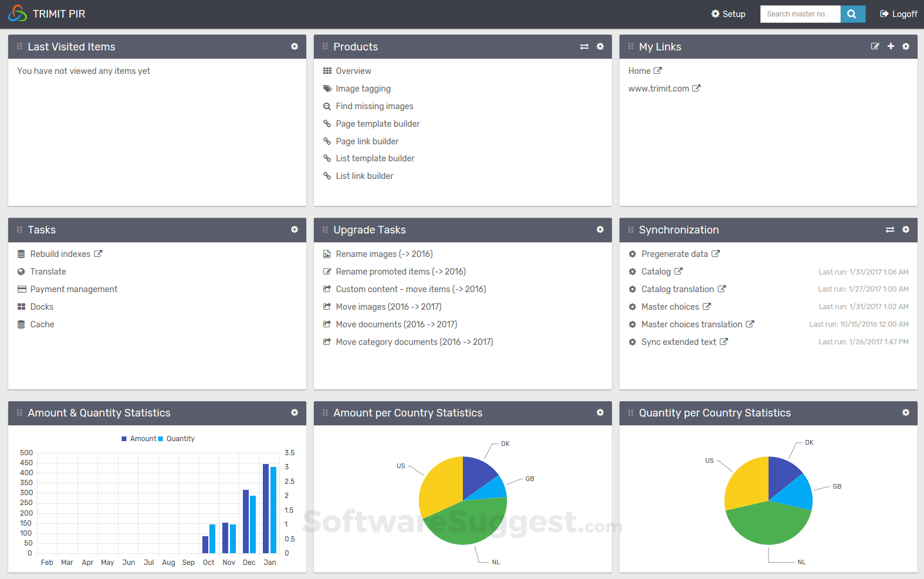This screenshot has height=579, width=924.
Task: Click the Search master no. field
Action: pyautogui.click(x=800, y=14)
